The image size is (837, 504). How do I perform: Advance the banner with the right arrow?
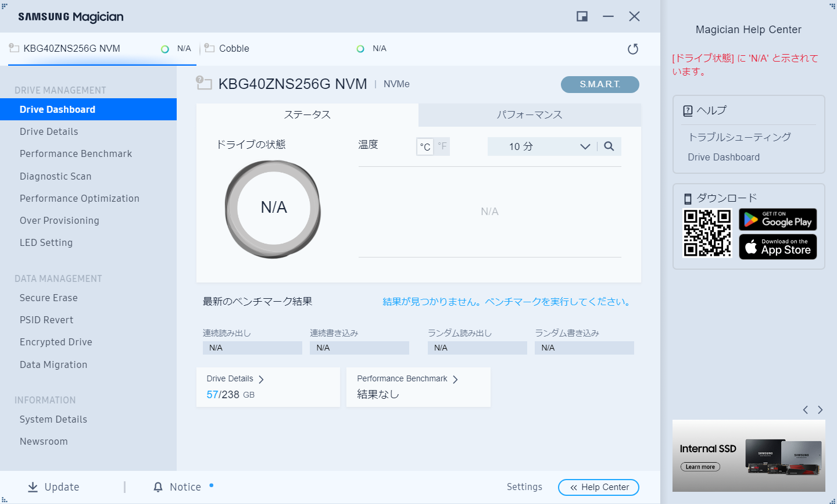[x=820, y=410]
